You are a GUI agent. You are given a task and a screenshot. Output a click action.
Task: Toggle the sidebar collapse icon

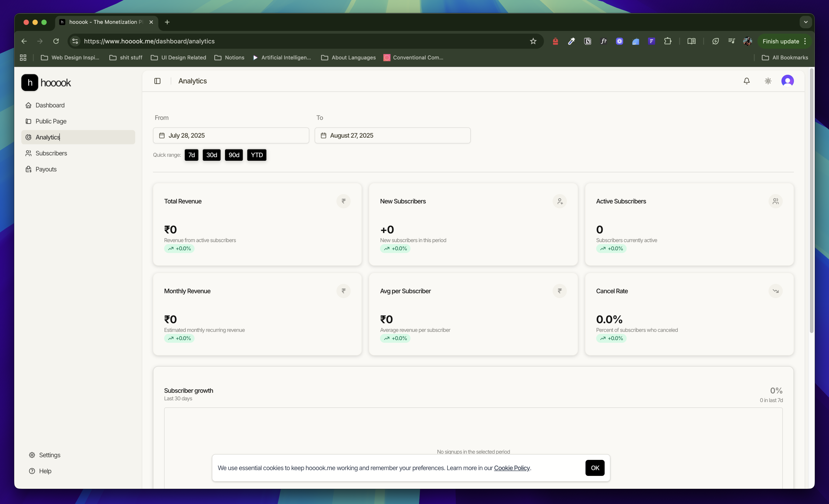pyautogui.click(x=157, y=81)
